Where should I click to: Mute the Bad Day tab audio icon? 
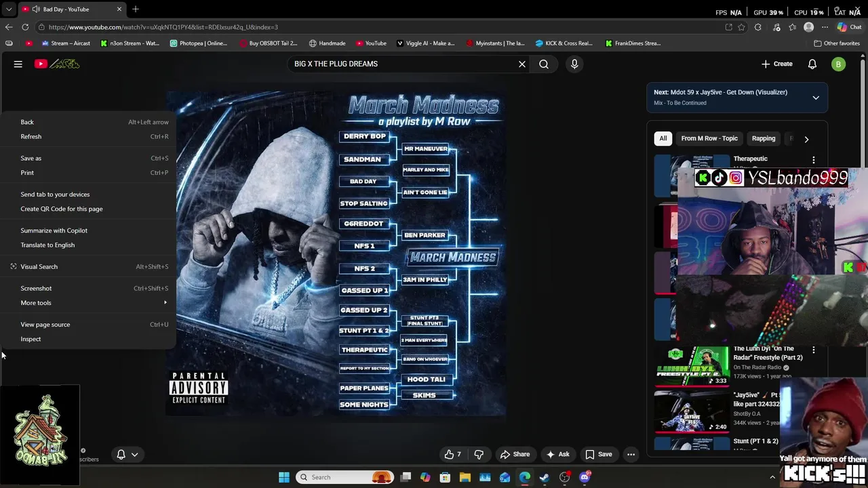point(36,9)
